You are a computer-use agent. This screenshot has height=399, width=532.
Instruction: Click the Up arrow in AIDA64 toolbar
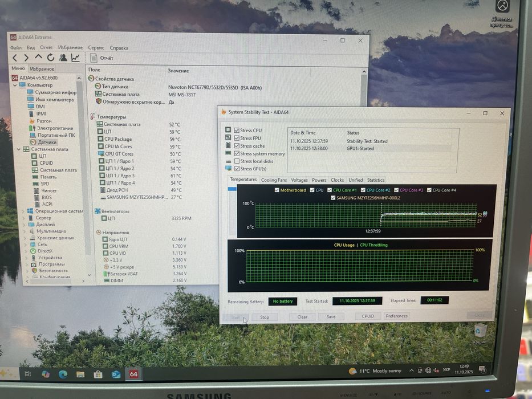click(38, 58)
